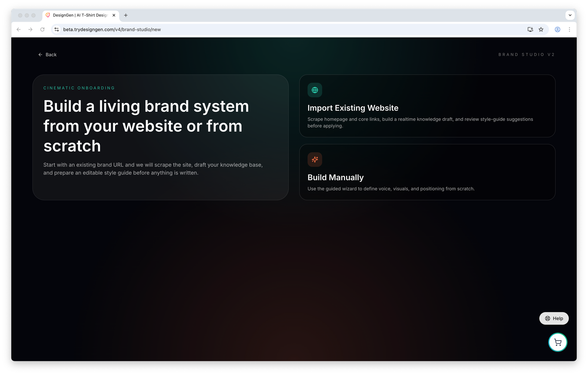Click the site permissions icon in address bar
Viewport: 588px width, 375px height.
click(x=56, y=29)
